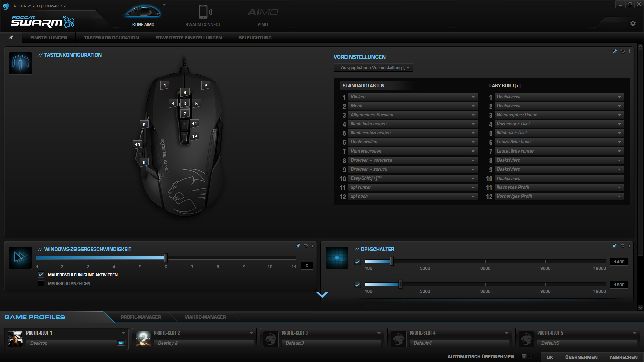The width and height of the screenshot is (644, 362).
Task: Click the DP badge in Profil-Slot 1
Action: (121, 343)
